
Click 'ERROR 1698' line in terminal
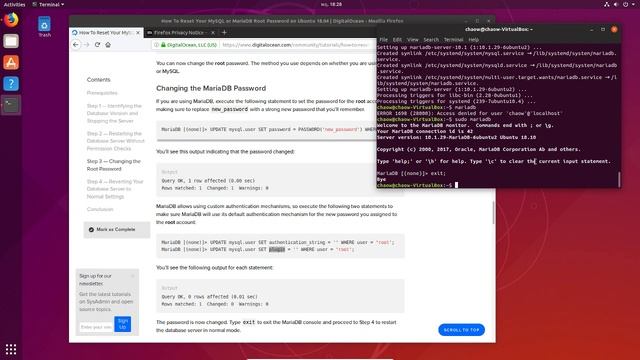click(469, 113)
